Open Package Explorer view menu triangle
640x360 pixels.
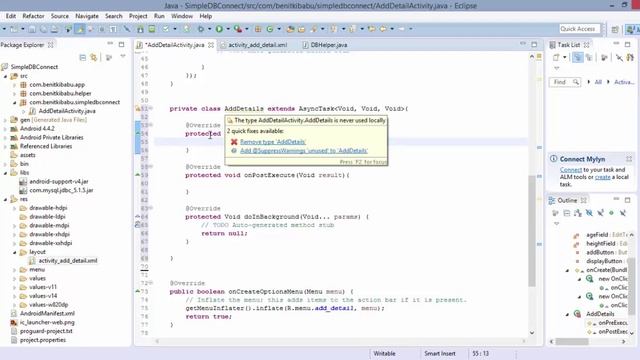122,57
